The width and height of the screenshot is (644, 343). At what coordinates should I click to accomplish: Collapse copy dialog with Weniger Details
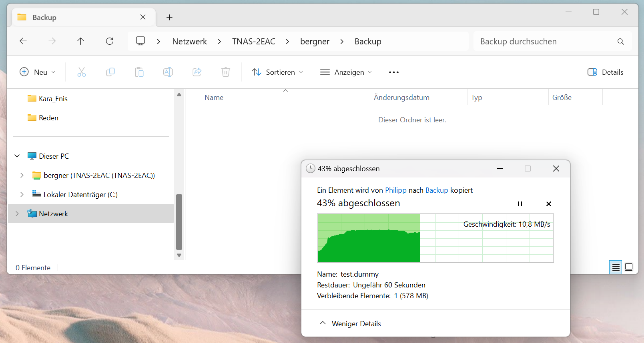[350, 323]
